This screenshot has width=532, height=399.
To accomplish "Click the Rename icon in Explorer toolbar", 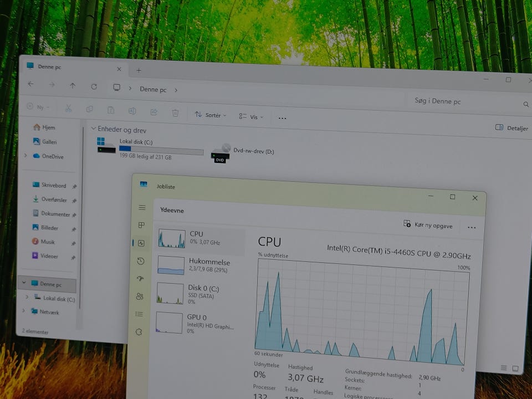I will point(132,111).
